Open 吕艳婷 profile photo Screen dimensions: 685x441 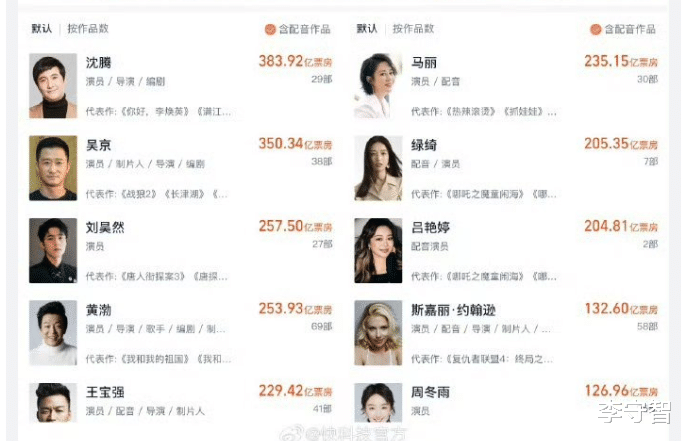point(378,250)
